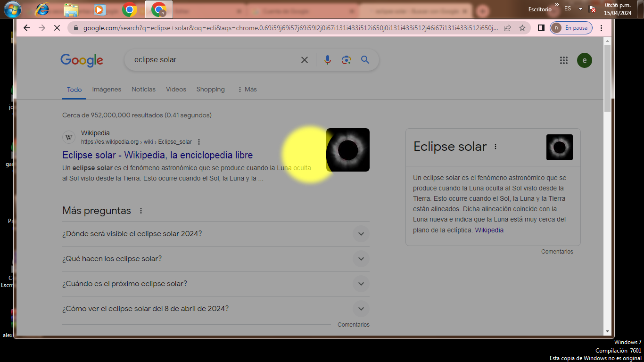644x362 pixels.
Task: Open Windows Explorer folder from taskbar
Action: pyautogui.click(x=71, y=9)
